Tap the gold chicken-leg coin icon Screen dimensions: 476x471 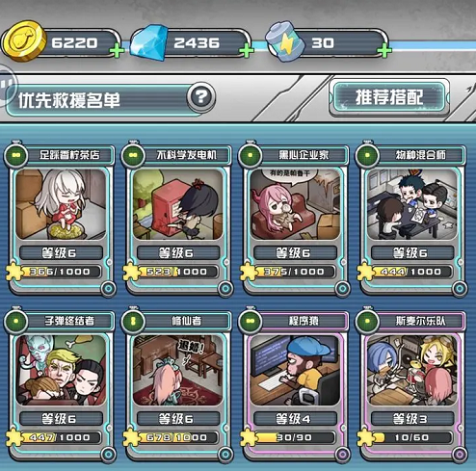[24, 40]
